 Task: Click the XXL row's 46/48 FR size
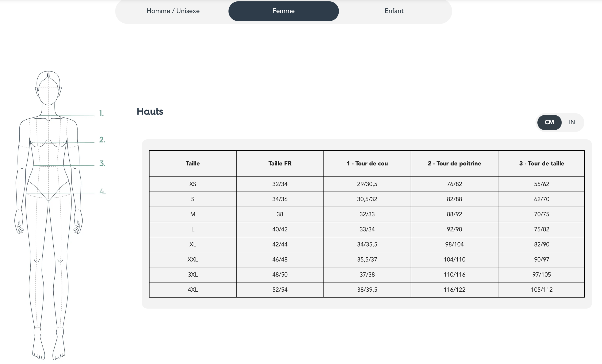tap(280, 259)
